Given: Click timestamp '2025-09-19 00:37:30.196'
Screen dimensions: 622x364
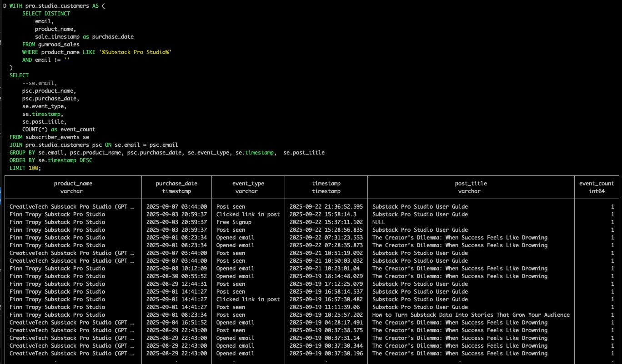Looking at the screenshot, I should pyautogui.click(x=326, y=354).
